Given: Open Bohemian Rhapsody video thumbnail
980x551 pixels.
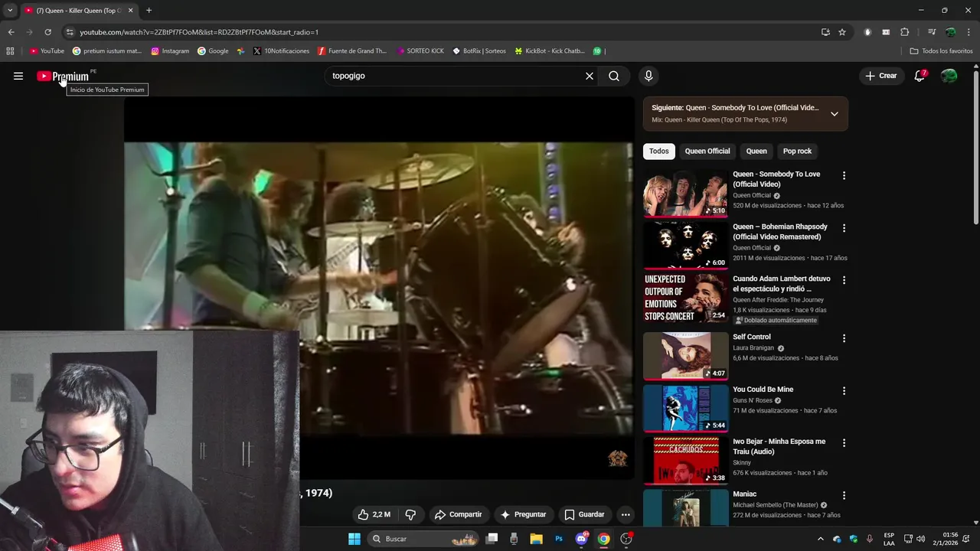Looking at the screenshot, I should (x=685, y=246).
